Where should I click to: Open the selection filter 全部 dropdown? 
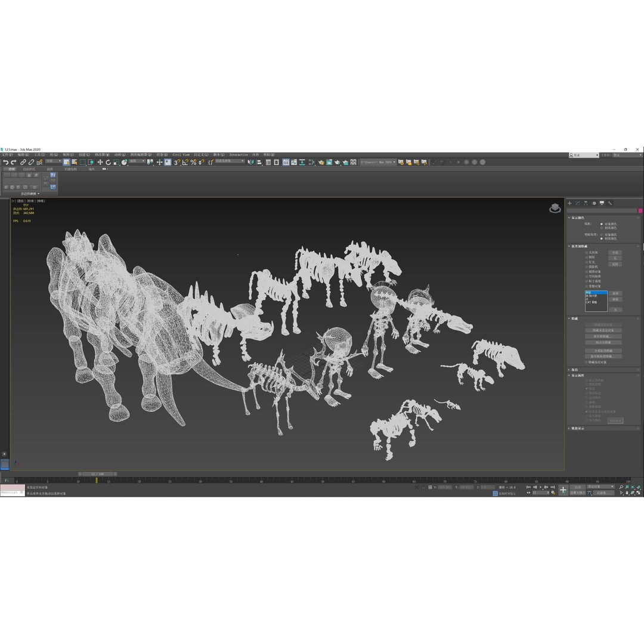pos(53,161)
